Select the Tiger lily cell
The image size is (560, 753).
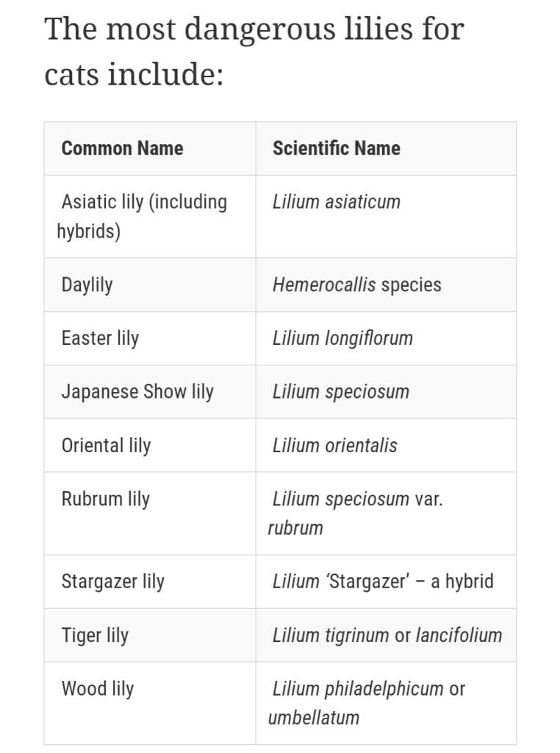tap(95, 635)
